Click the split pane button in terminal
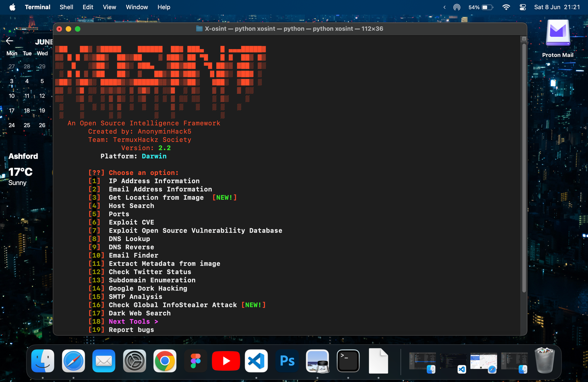 point(524,39)
